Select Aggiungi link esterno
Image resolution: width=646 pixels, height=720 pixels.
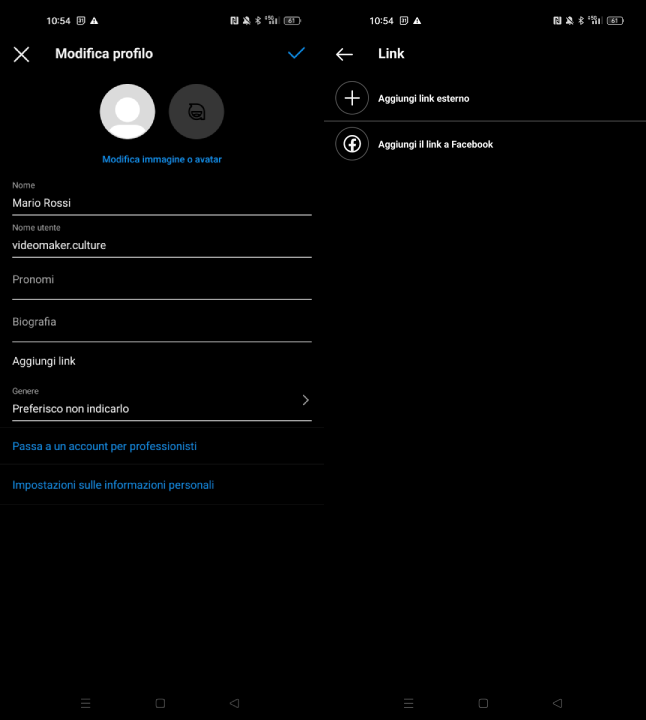[x=423, y=99]
